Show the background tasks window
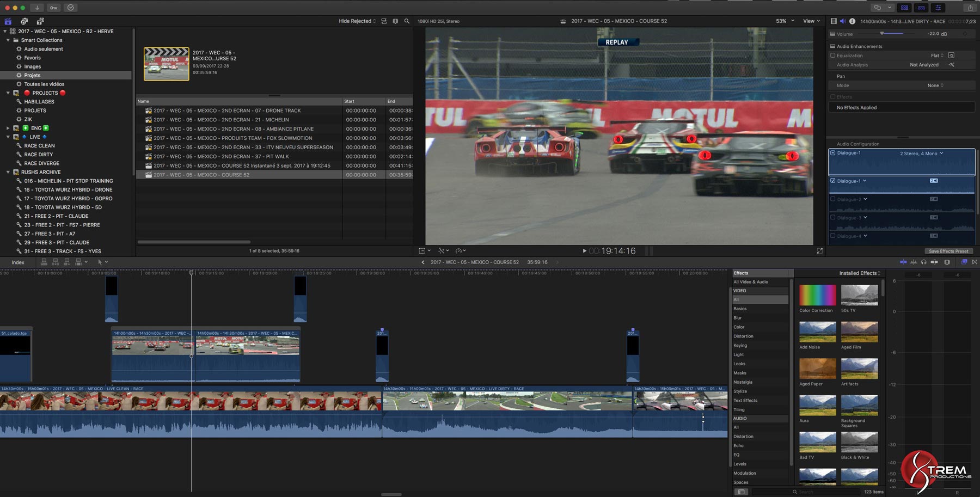This screenshot has height=497, width=980. pyautogui.click(x=71, y=8)
